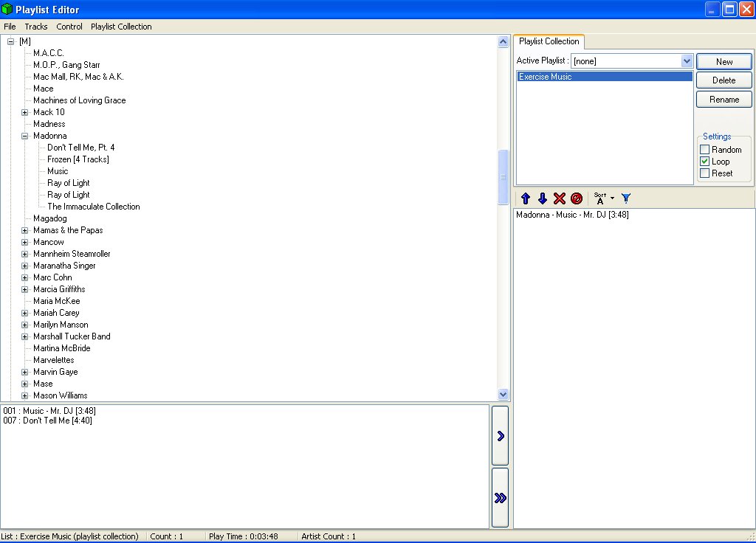The width and height of the screenshot is (756, 543).
Task: Click the blue move track up arrow
Action: point(526,198)
